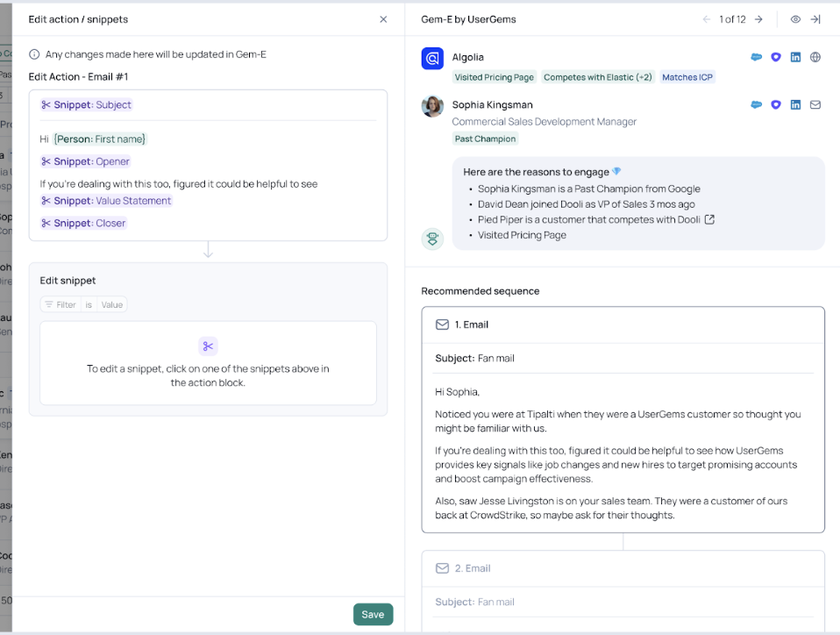Go to next Gem-E record
The height and width of the screenshot is (635, 840).
click(758, 19)
